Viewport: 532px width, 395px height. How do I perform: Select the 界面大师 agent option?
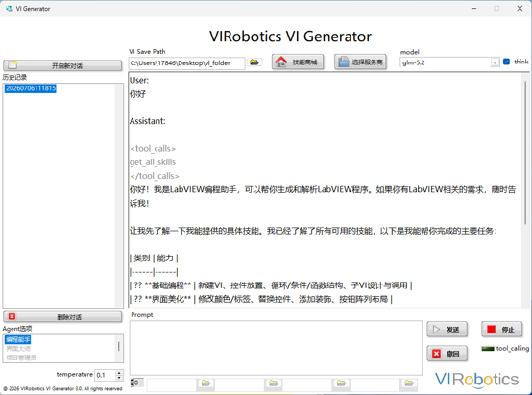[x=18, y=349]
